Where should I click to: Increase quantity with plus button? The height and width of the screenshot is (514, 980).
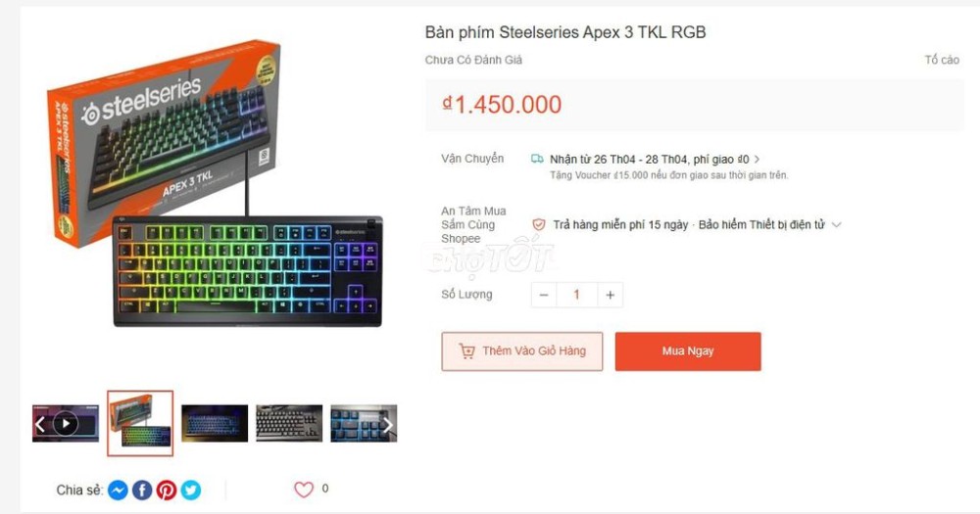(610, 295)
